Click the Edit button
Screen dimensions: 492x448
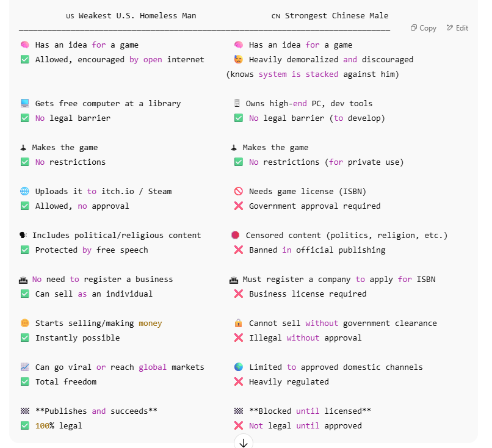point(457,28)
